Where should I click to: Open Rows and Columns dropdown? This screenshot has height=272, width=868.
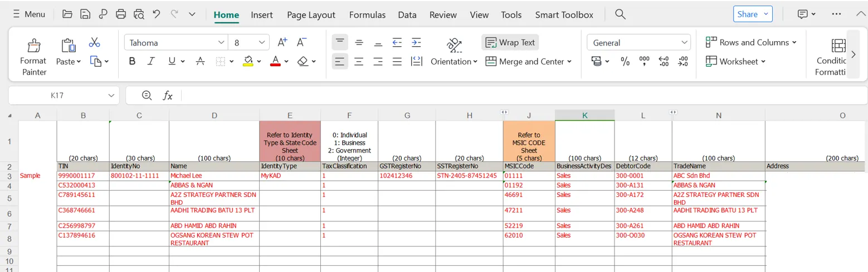pyautogui.click(x=751, y=42)
